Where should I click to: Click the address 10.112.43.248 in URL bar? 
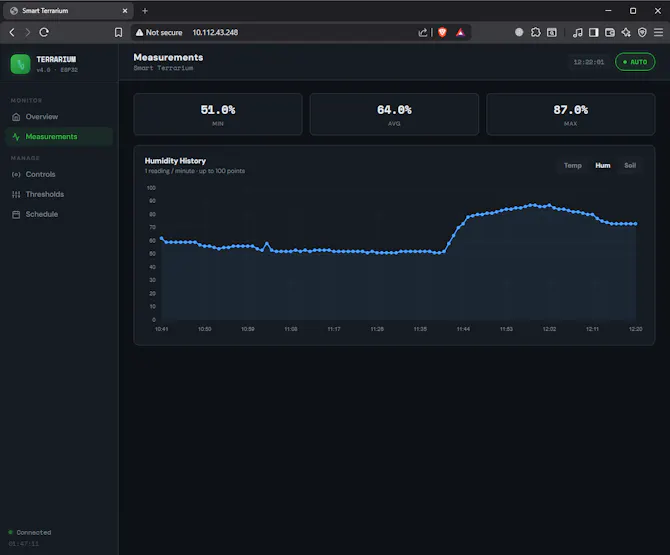[215, 32]
